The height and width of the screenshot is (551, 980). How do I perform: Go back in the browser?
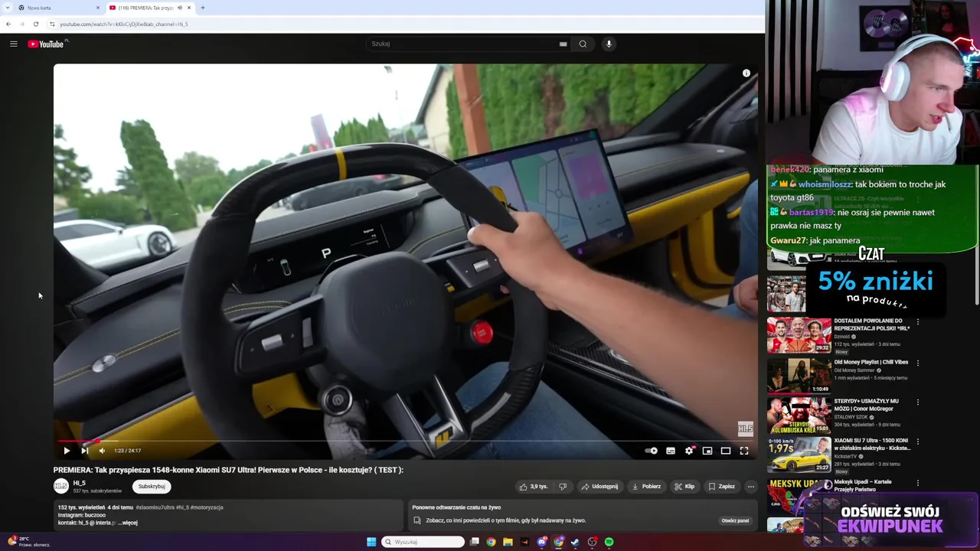(8, 24)
